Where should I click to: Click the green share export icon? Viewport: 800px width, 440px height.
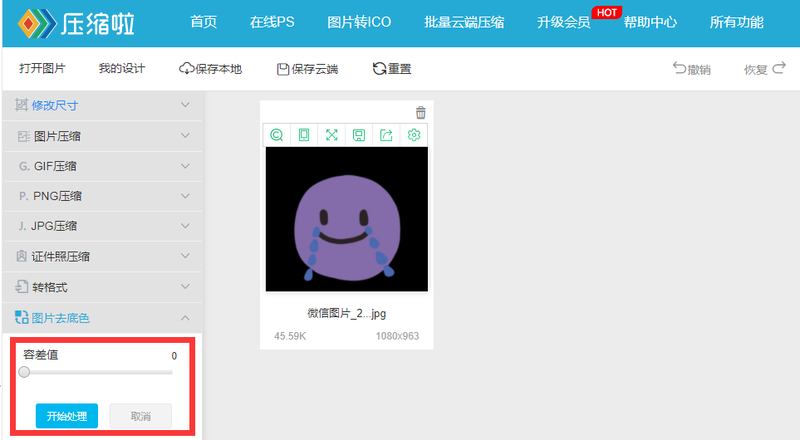(x=386, y=135)
